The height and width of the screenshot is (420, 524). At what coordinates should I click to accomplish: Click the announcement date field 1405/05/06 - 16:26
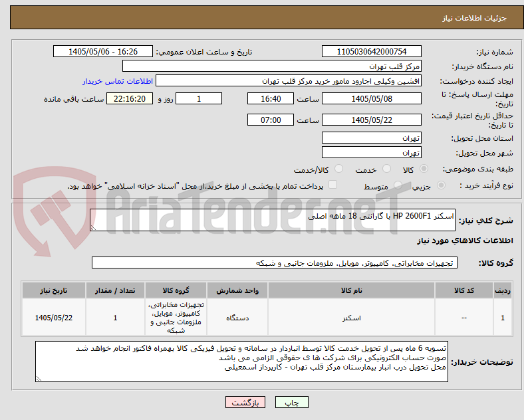click(x=103, y=51)
